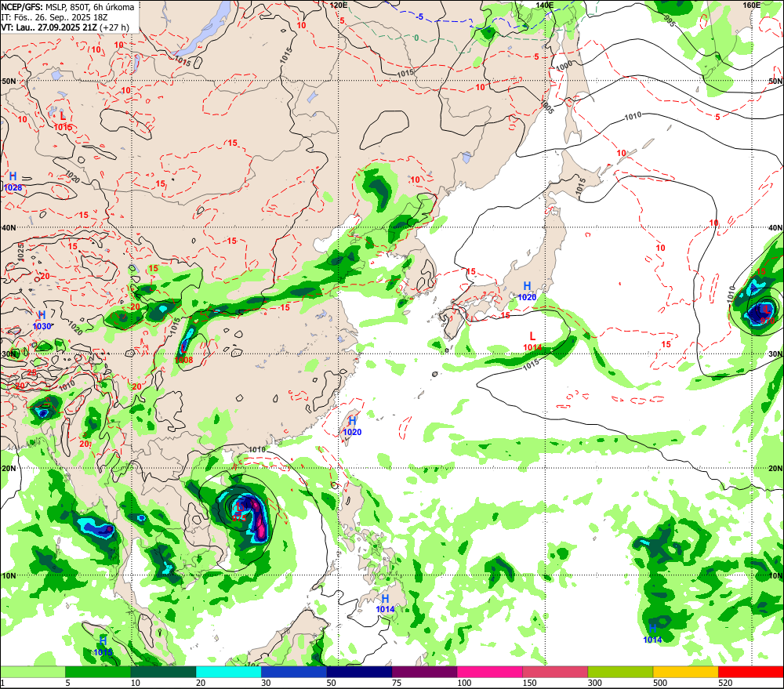Pick the light green 1–5 legend swatch
The width and height of the screenshot is (784, 689).
(x=33, y=672)
